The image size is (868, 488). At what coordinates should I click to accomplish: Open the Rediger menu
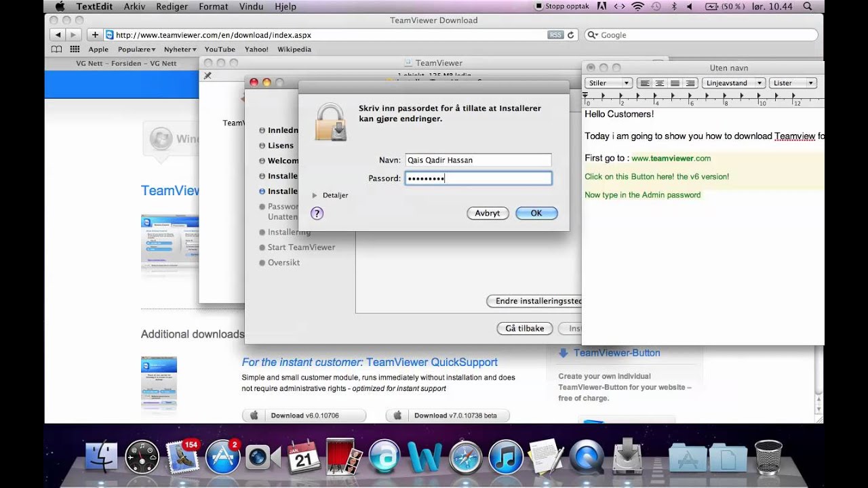tap(172, 6)
